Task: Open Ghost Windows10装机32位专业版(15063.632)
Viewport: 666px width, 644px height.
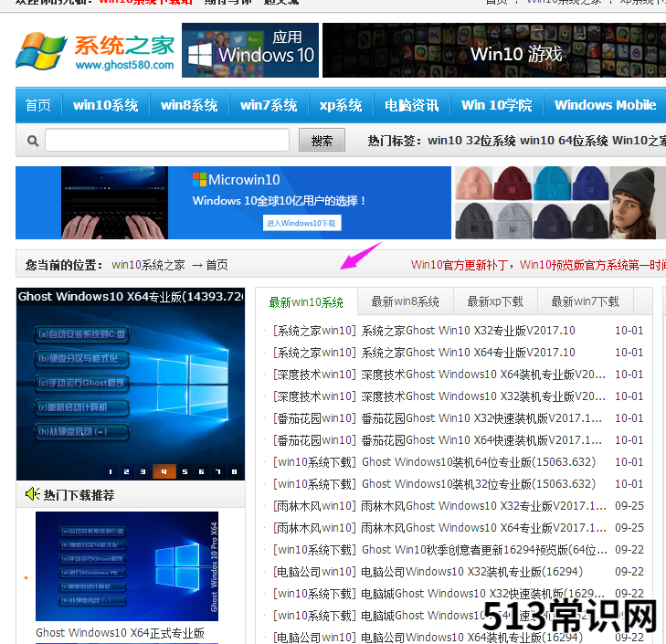Action: coord(479,484)
